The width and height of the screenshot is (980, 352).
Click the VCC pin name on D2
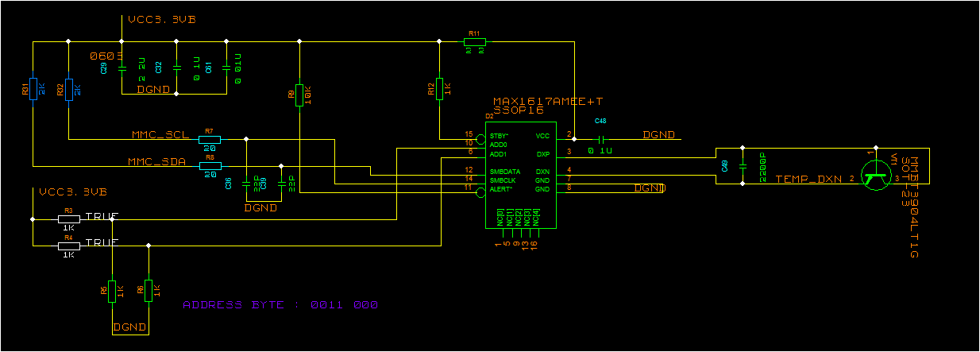coord(542,136)
